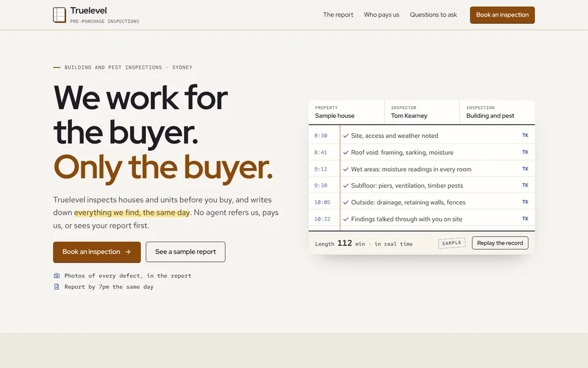Click highlighted 'everything we find, the same day'
The width and height of the screenshot is (588, 368).
pyautogui.click(x=132, y=213)
